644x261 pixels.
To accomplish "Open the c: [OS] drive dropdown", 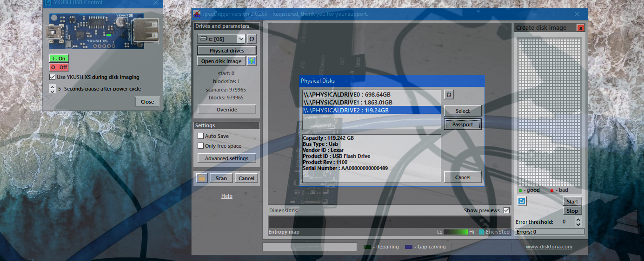I will coord(240,39).
